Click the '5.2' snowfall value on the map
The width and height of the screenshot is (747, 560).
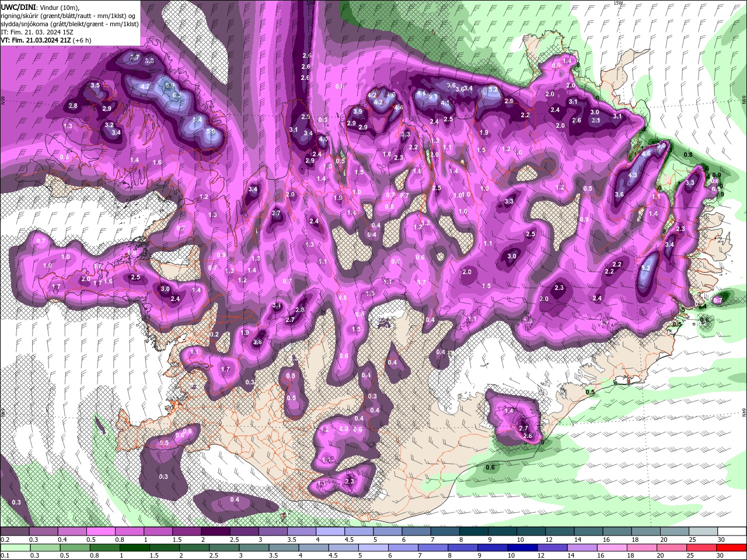click(x=493, y=89)
